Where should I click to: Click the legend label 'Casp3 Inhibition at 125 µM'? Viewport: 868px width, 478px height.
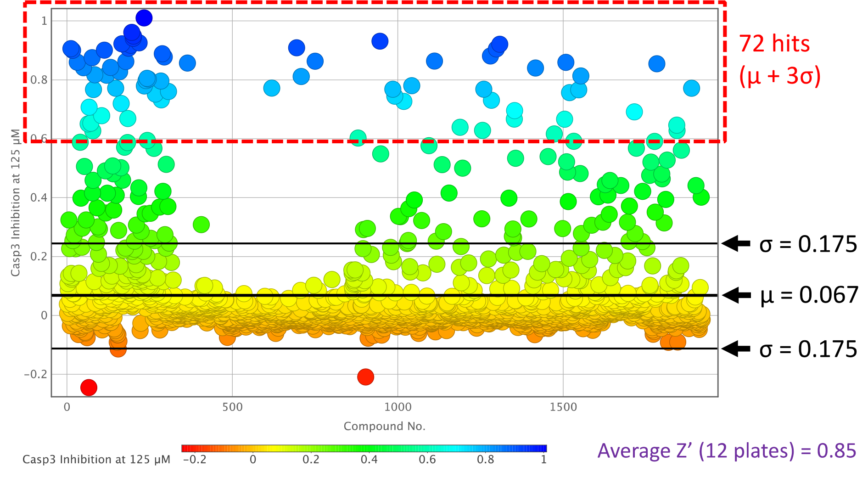tap(96, 460)
